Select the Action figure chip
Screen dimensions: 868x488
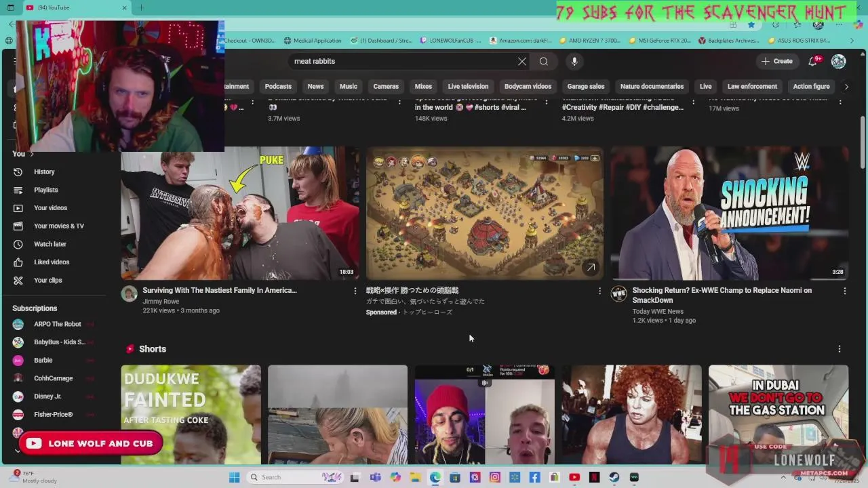tap(811, 86)
